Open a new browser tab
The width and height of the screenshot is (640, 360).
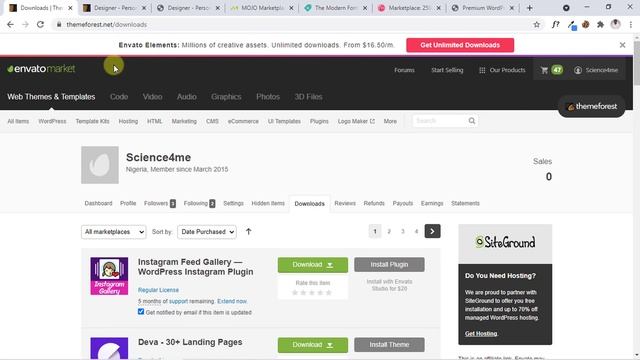529,8
